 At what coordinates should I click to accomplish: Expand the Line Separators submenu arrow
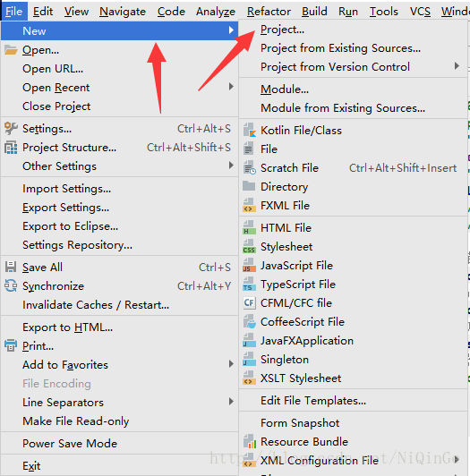point(231,402)
